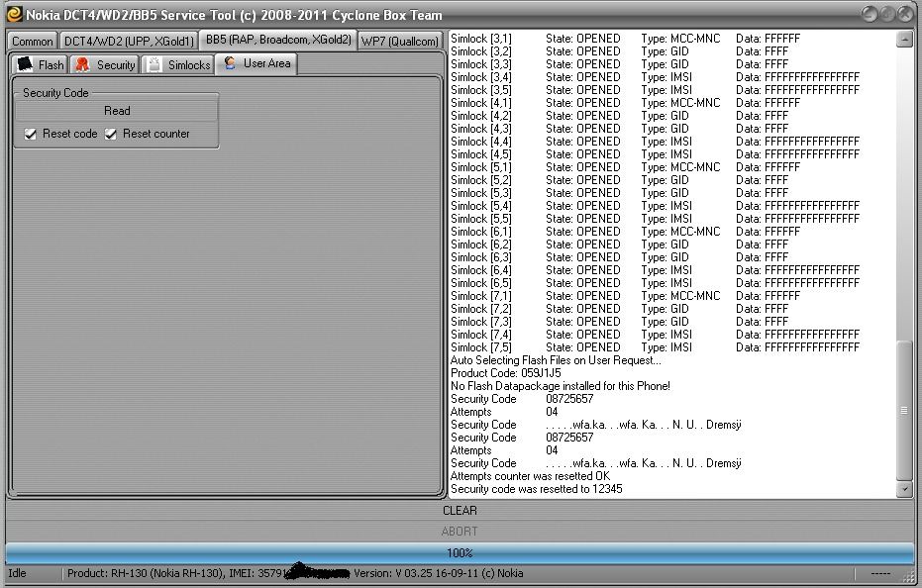The height and width of the screenshot is (588, 922).
Task: Uncheck the Reset code checkbox
Action: point(31,134)
